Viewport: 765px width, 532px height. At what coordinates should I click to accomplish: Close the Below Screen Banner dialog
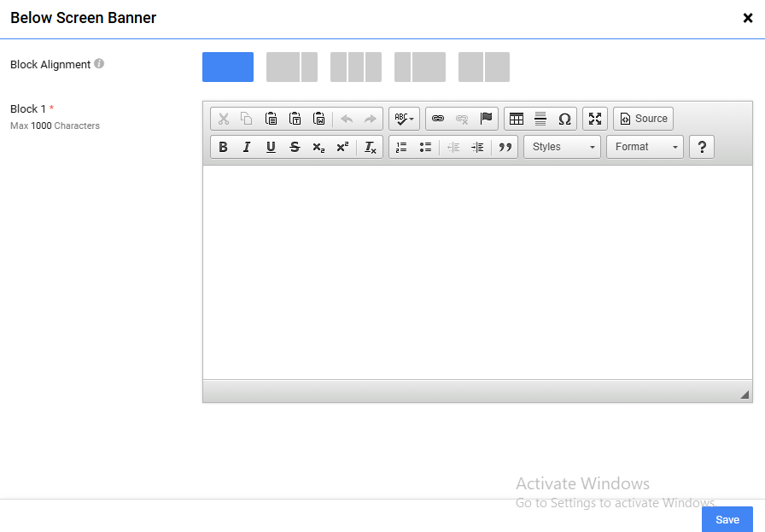pyautogui.click(x=748, y=18)
